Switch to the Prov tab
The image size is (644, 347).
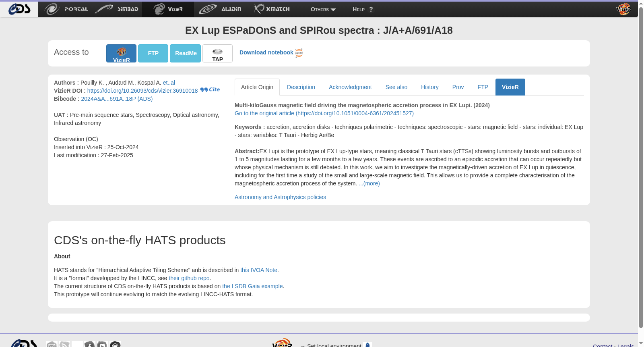(x=458, y=87)
